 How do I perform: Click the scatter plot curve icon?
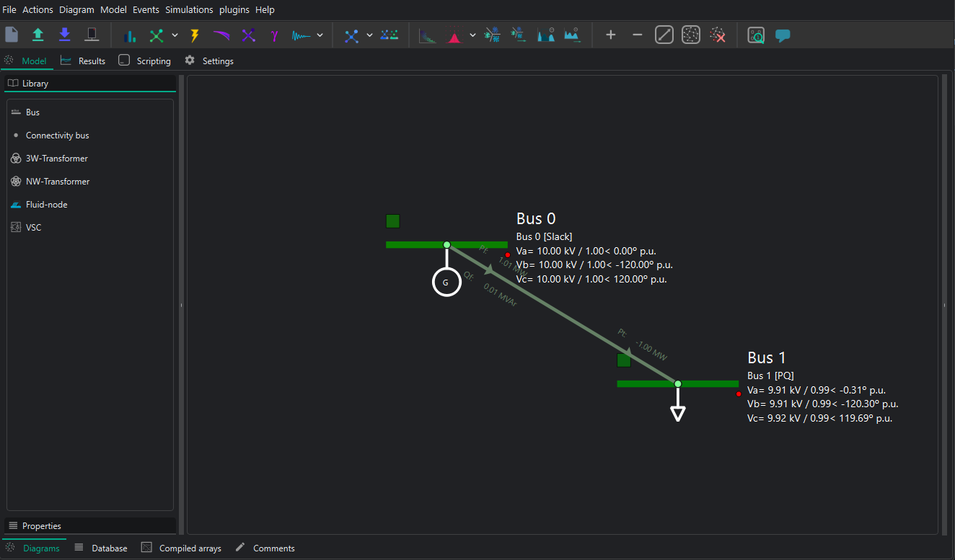point(427,35)
